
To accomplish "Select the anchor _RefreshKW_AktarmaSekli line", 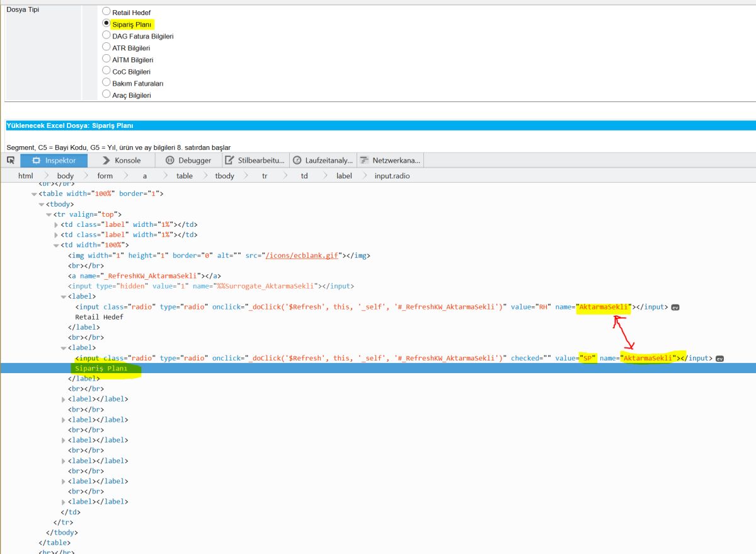I will [x=144, y=276].
